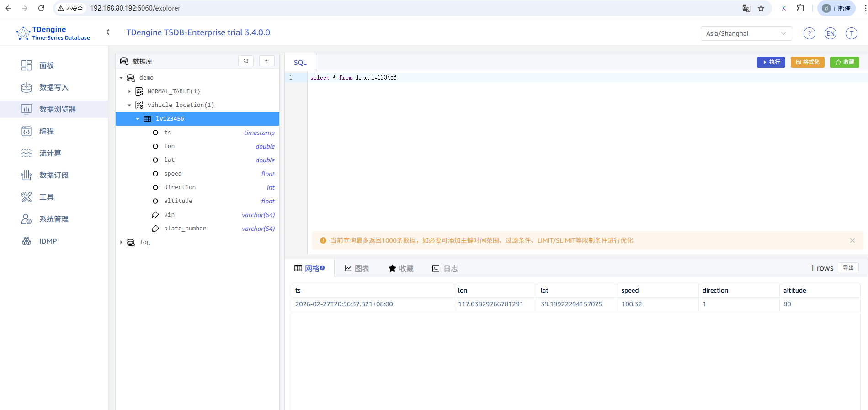
Task: Collapse the left sidebar with arrow icon
Action: click(108, 32)
